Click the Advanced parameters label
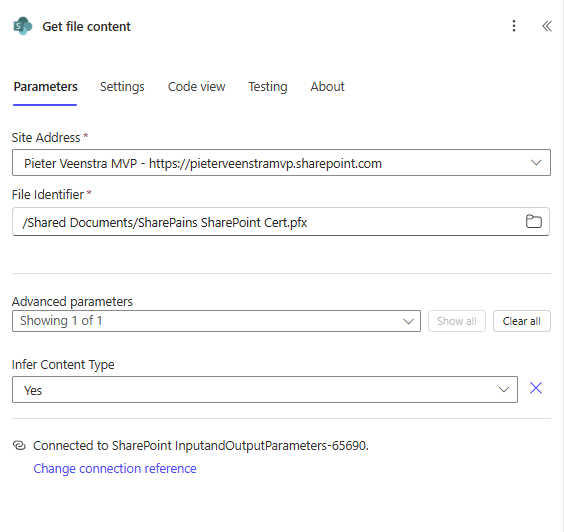The width and height of the screenshot is (565, 532). click(x=72, y=301)
